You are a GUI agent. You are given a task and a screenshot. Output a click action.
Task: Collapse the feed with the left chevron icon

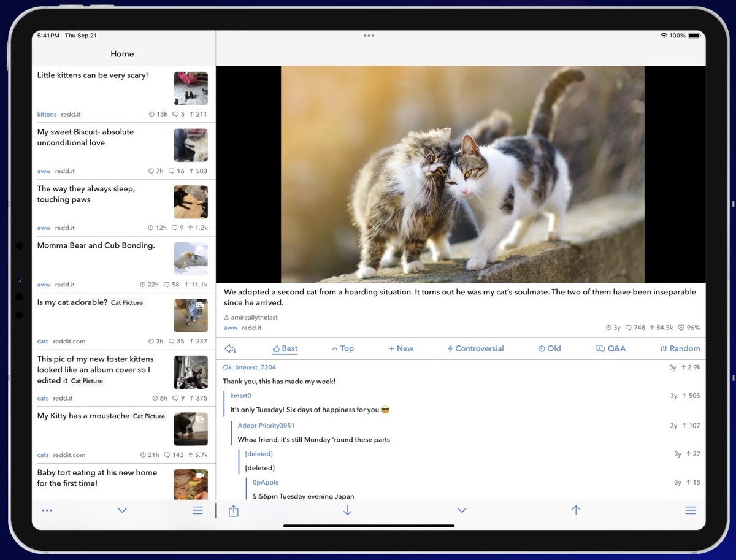pyautogui.click(x=122, y=510)
